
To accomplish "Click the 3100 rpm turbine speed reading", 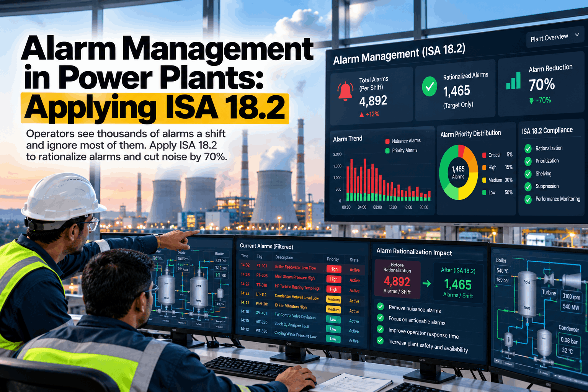I will pos(572,297).
